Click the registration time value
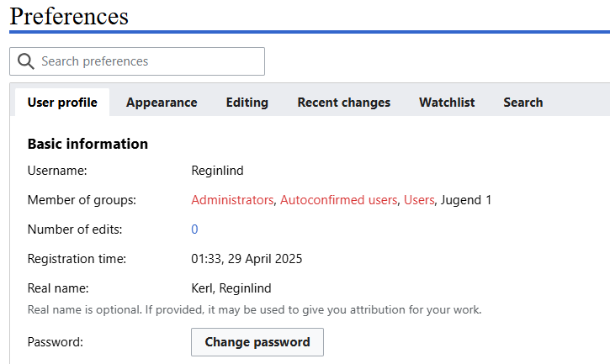The image size is (610, 364). pos(247,259)
